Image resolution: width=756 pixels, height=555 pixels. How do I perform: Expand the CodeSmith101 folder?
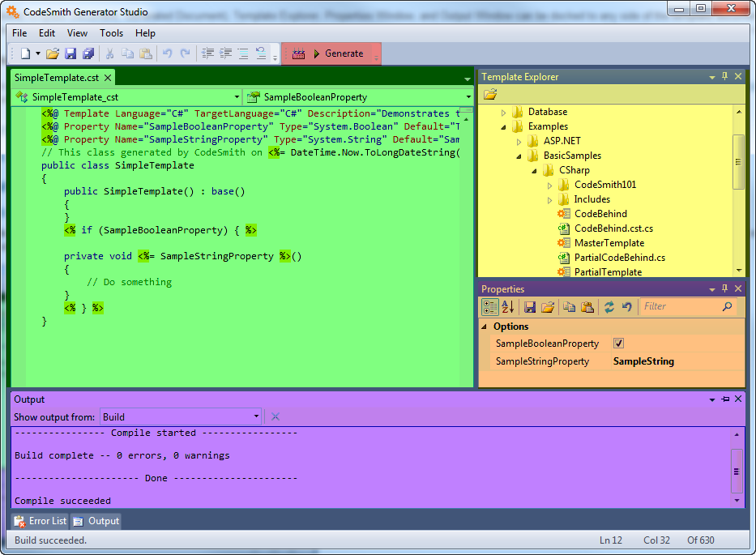[x=549, y=186]
